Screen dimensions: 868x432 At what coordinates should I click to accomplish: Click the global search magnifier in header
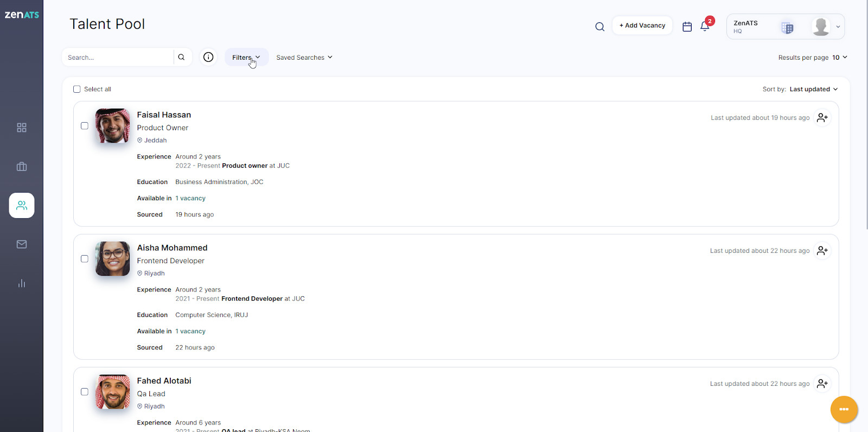tap(599, 27)
